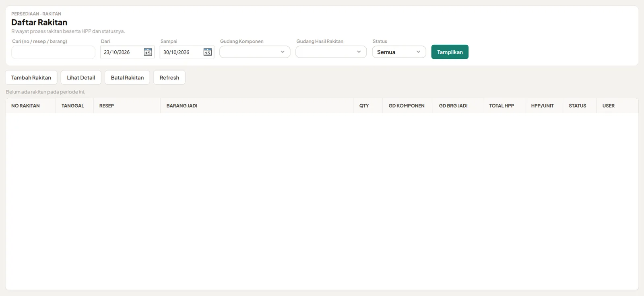Sort by the TANGGAL column header
Screen dimensions: 644x296
click(74, 106)
